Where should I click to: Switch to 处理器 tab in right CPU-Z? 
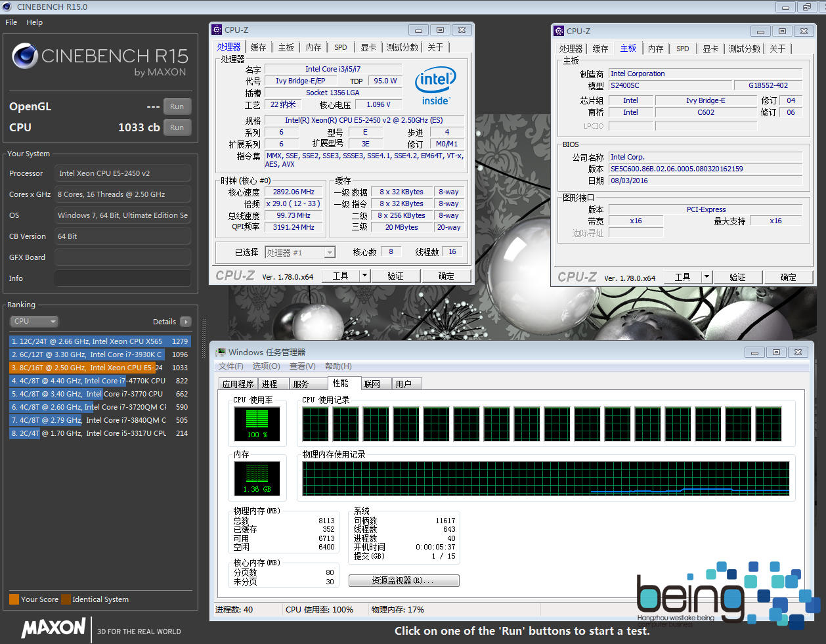coord(571,49)
